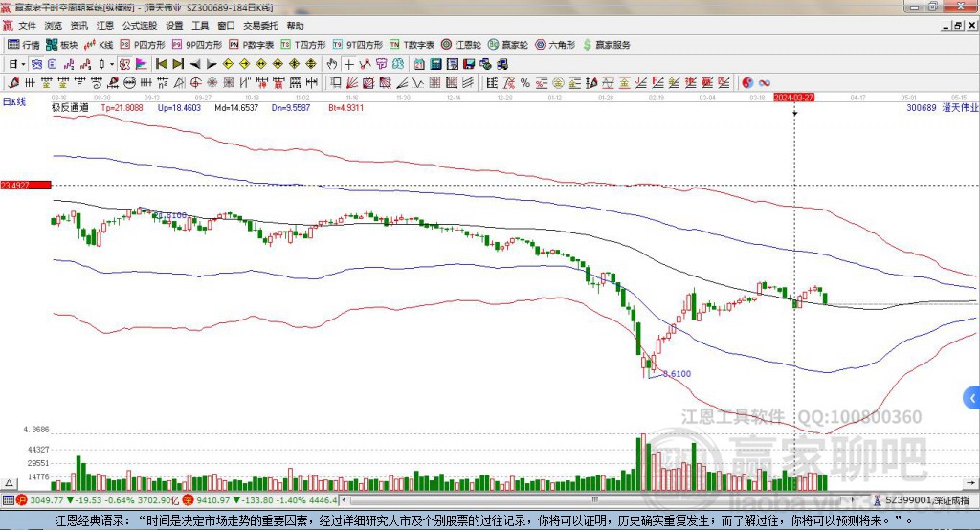
Task: Open the 赢家轮 tool
Action: (x=508, y=45)
